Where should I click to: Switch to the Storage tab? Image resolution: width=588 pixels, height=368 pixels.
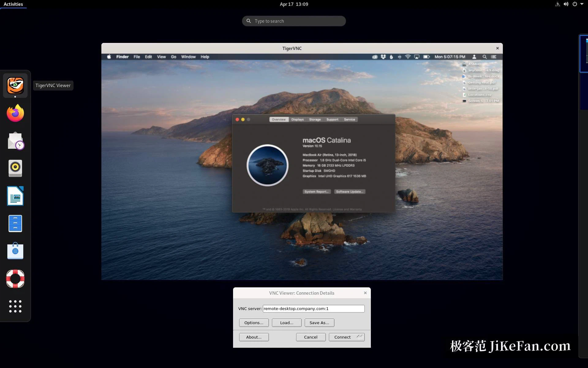click(315, 120)
